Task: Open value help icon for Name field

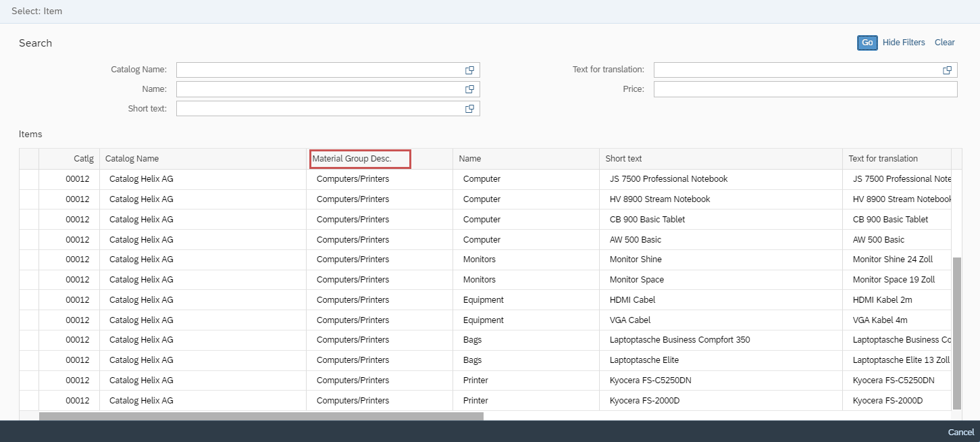Action: click(469, 89)
